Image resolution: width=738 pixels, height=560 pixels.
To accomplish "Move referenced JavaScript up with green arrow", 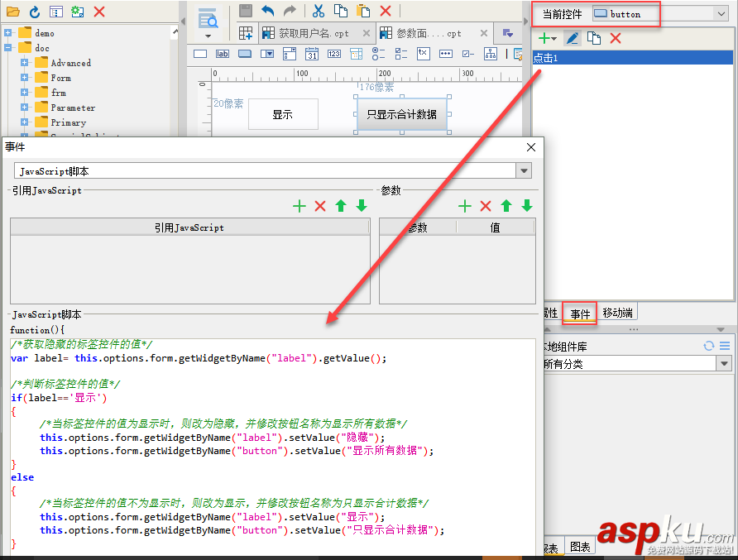I will click(x=341, y=206).
